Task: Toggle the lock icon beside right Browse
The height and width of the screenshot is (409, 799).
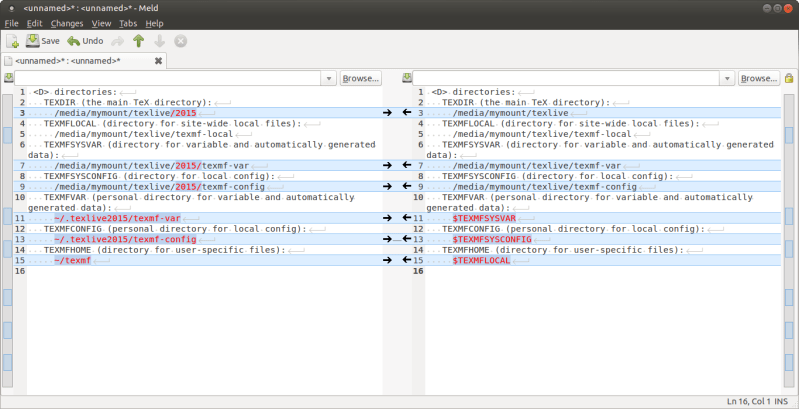Action: (x=789, y=78)
